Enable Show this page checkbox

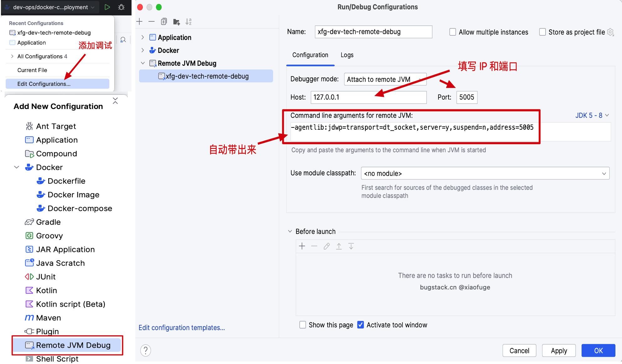point(303,325)
